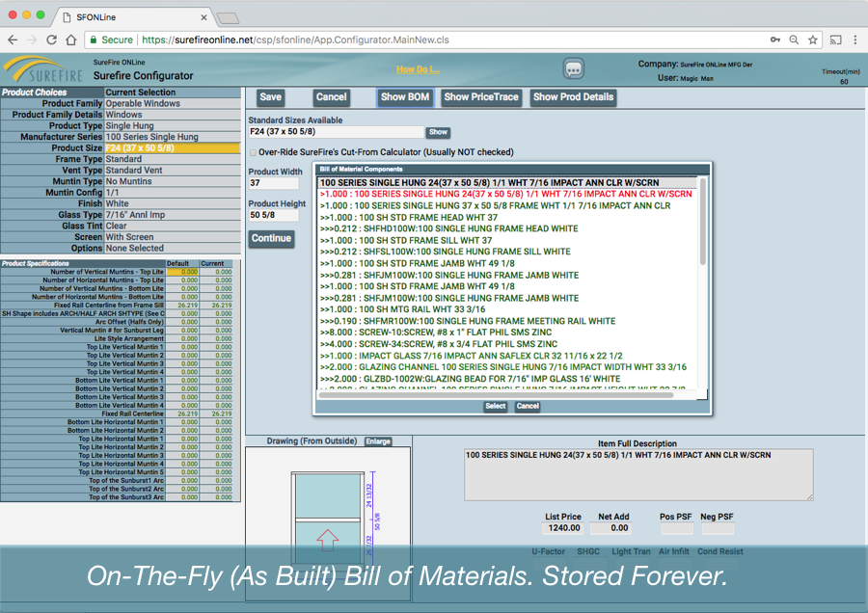This screenshot has width=868, height=613.
Task: Click the Show BOM button
Action: (405, 97)
